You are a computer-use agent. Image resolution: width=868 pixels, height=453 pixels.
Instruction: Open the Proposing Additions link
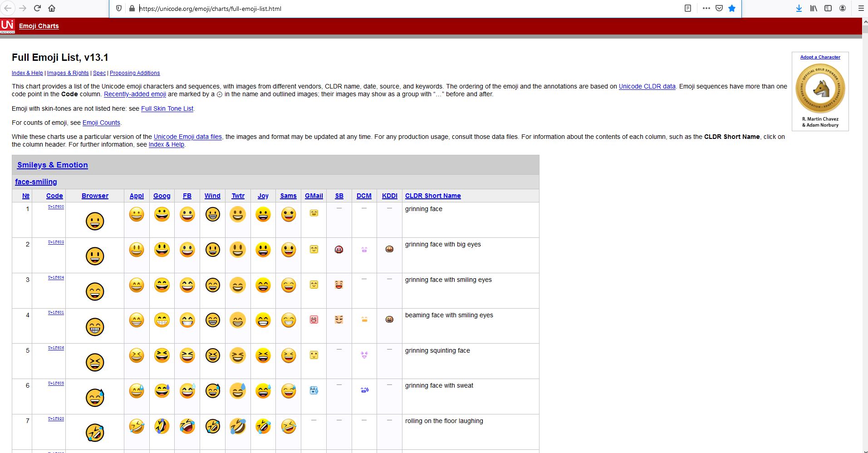(135, 73)
